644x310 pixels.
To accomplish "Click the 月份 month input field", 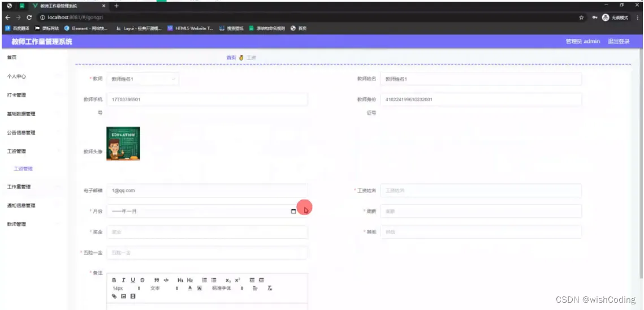I will (x=207, y=212).
